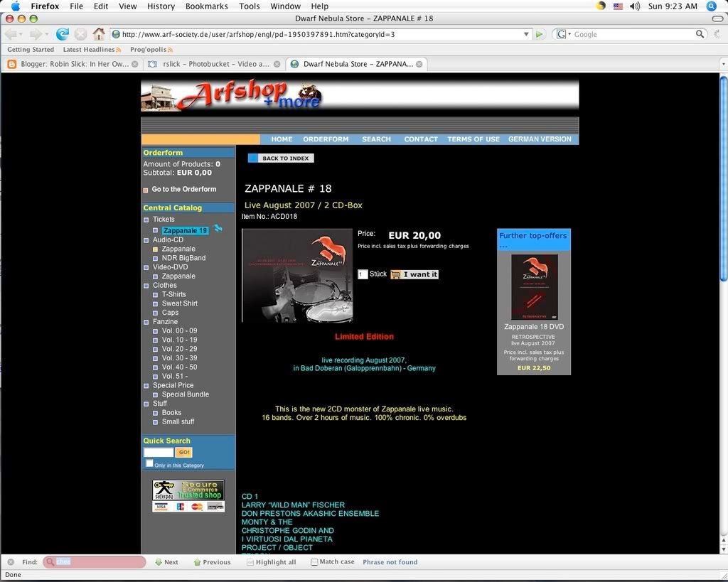Expand the Tickets category
The height and width of the screenshot is (582, 728).
tap(146, 220)
